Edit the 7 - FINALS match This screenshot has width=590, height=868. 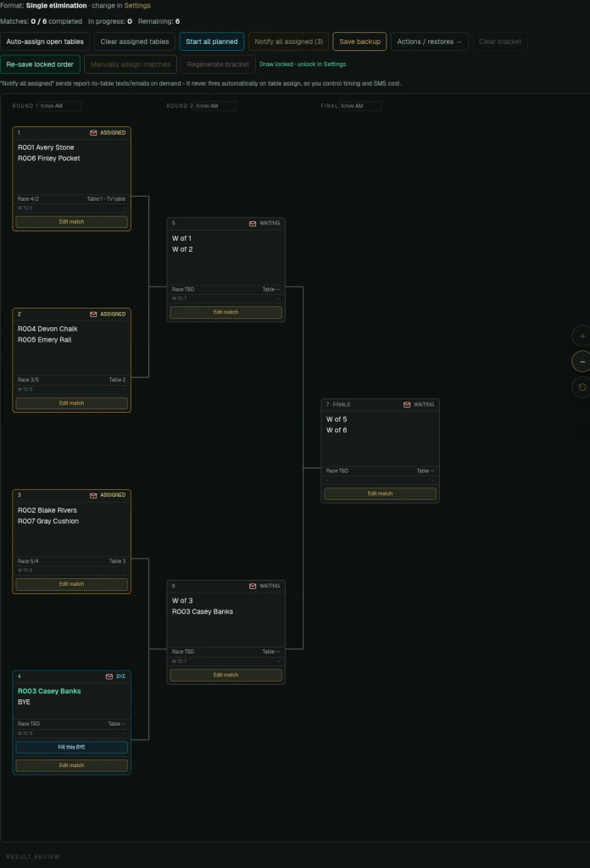pyautogui.click(x=381, y=494)
